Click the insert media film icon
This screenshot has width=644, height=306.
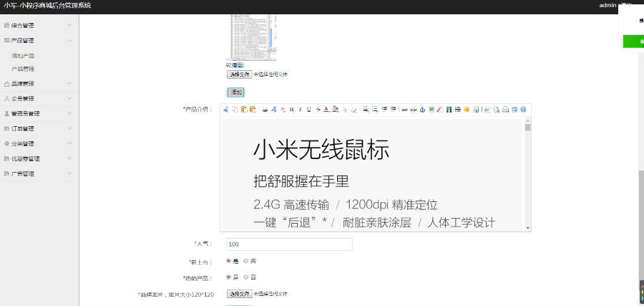[x=449, y=110]
